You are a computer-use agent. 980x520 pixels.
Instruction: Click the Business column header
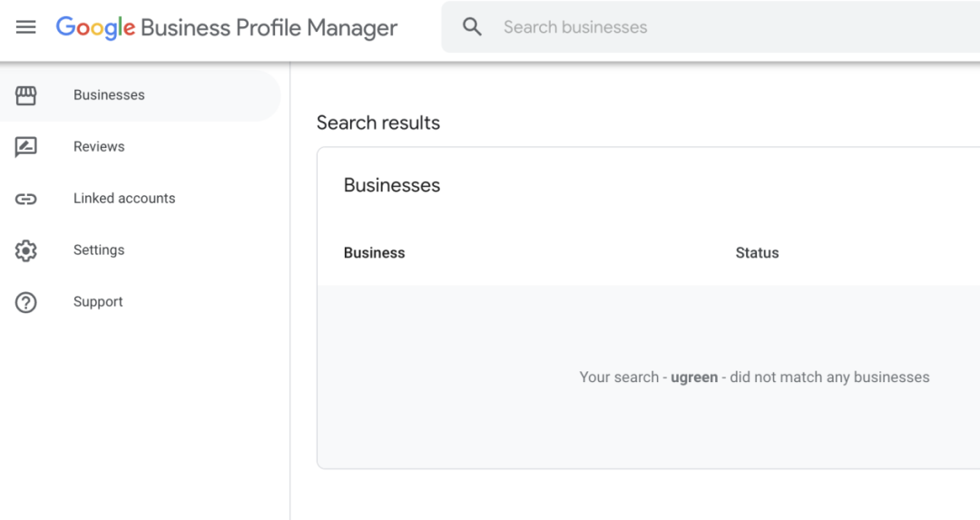pos(375,252)
